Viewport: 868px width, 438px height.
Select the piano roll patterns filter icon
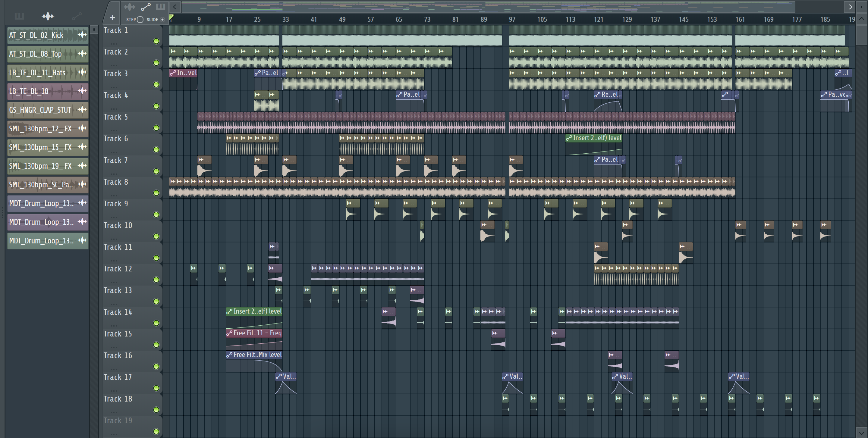[19, 16]
